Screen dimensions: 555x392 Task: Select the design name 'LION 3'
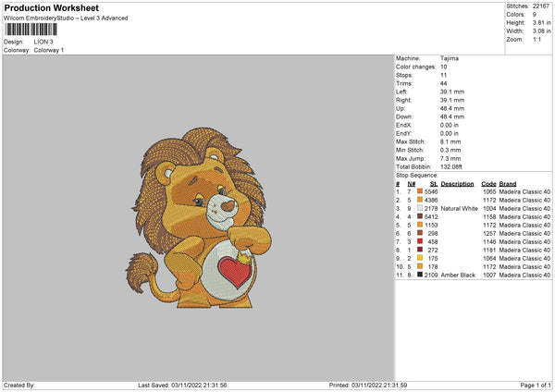tap(43, 42)
